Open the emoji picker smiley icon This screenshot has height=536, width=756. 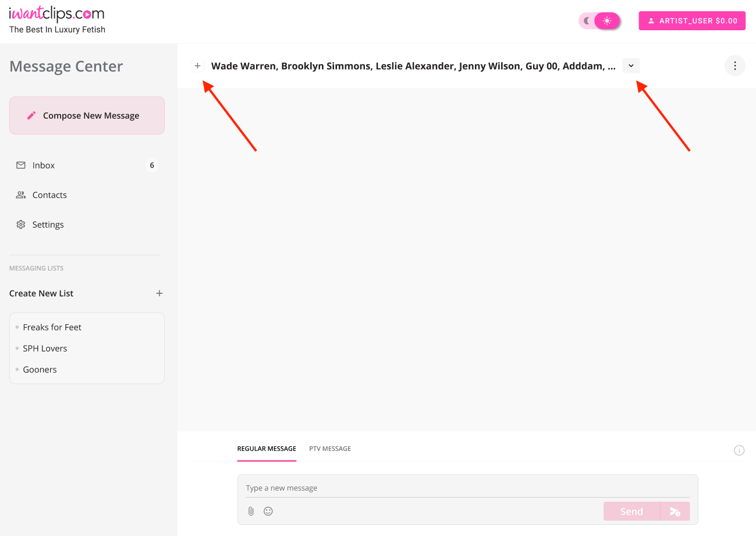268,511
